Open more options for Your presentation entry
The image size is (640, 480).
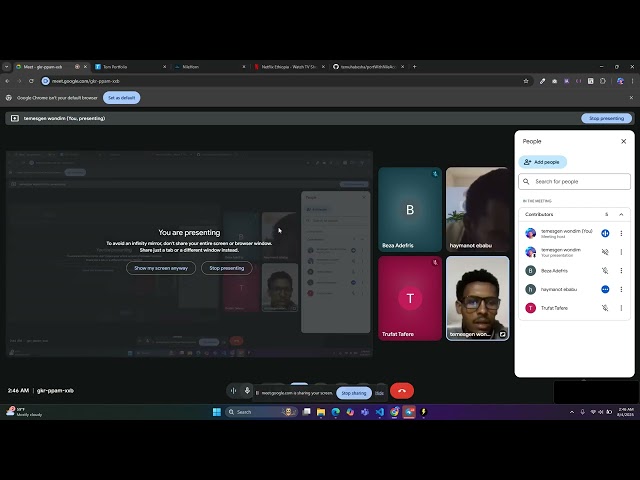[621, 252]
